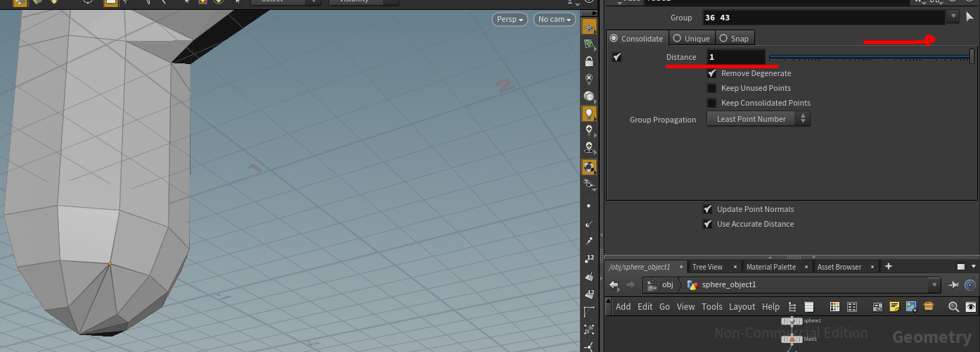Open the View menu in network editor
Viewport: 980px width, 352px height.
(x=686, y=307)
